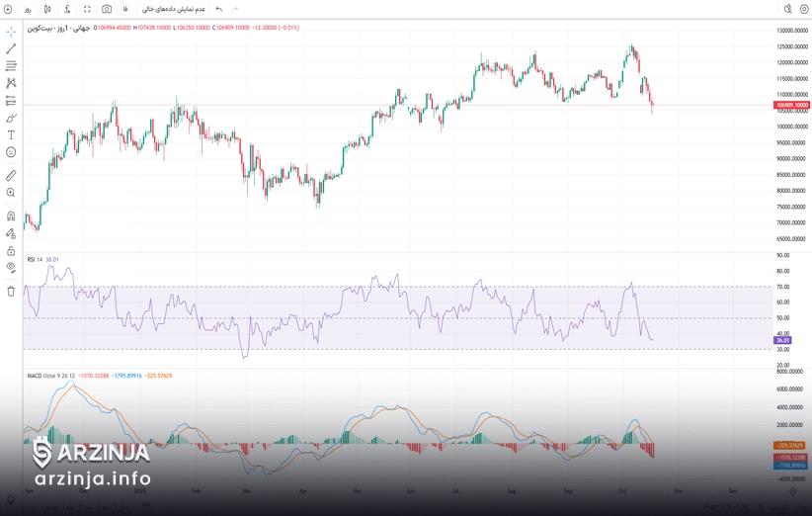The height and width of the screenshot is (516, 812).
Task: Take a chart snapshot with camera icon
Action: 107,9
